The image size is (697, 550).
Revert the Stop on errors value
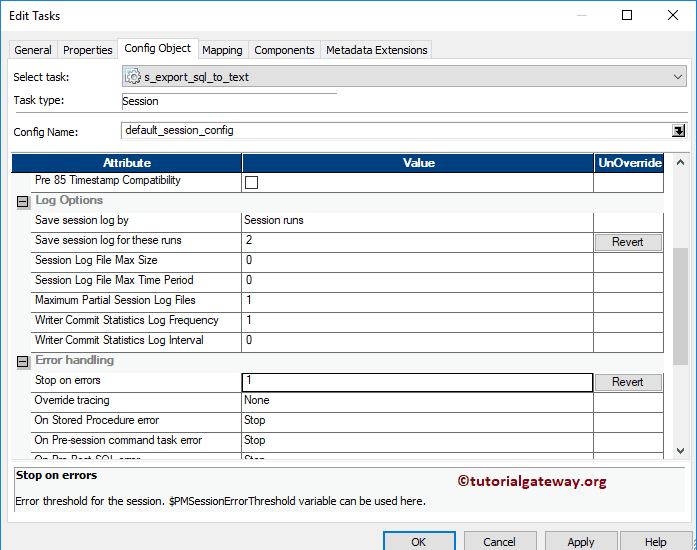(628, 382)
